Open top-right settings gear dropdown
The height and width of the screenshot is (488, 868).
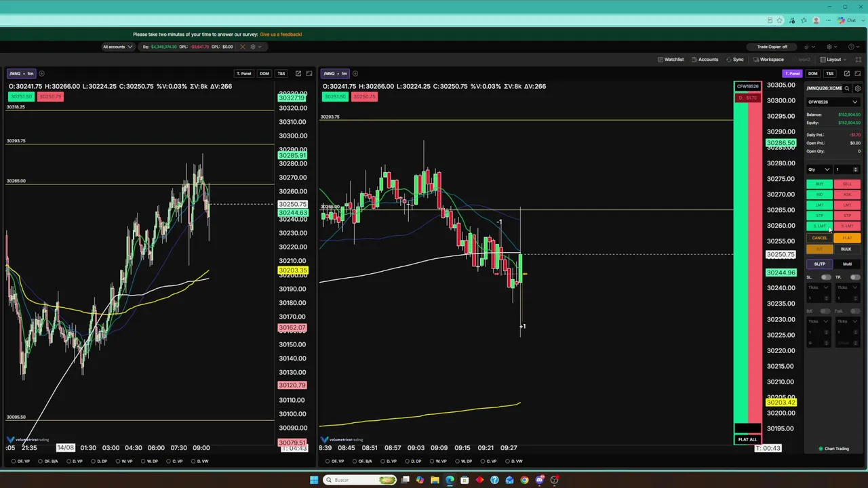tap(832, 47)
